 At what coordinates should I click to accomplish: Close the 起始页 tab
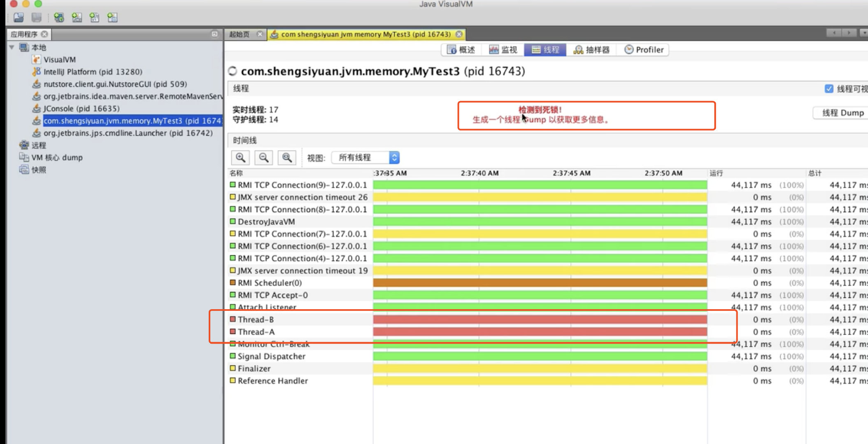260,34
